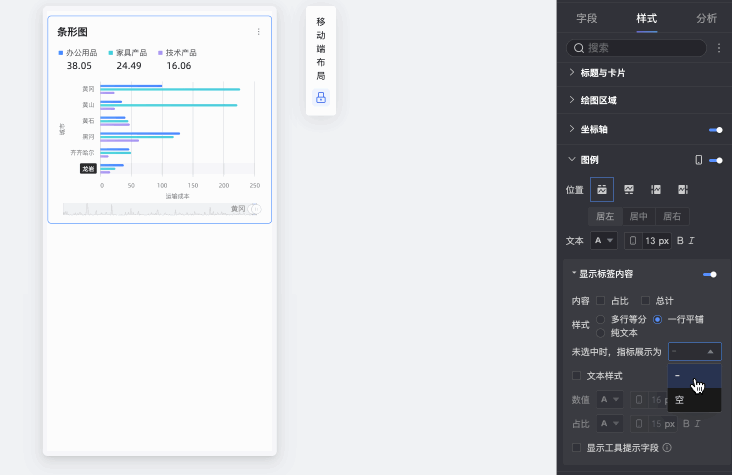Toggle italic for legend text
The width and height of the screenshot is (732, 475).
tap(691, 241)
